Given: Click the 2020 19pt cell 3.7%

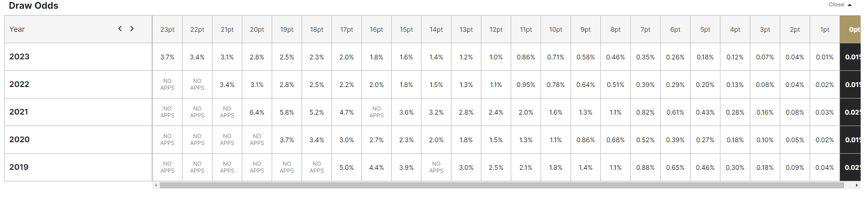Looking at the screenshot, I should (287, 140).
